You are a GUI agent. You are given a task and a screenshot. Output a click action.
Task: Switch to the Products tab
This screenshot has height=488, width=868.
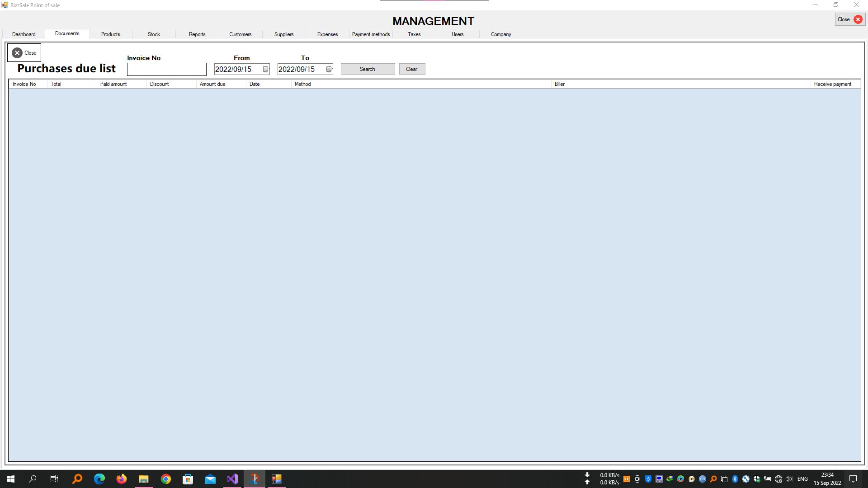coord(110,34)
